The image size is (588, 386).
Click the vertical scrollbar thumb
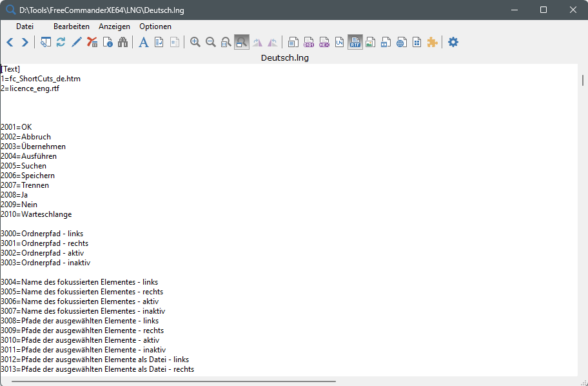pyautogui.click(x=583, y=81)
